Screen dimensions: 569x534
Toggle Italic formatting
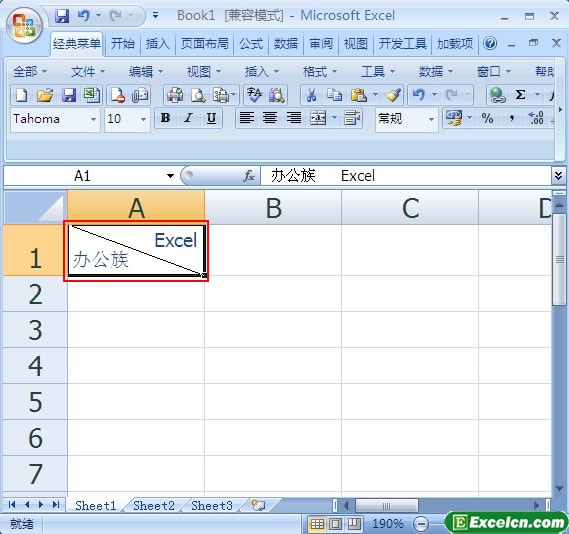point(188,118)
